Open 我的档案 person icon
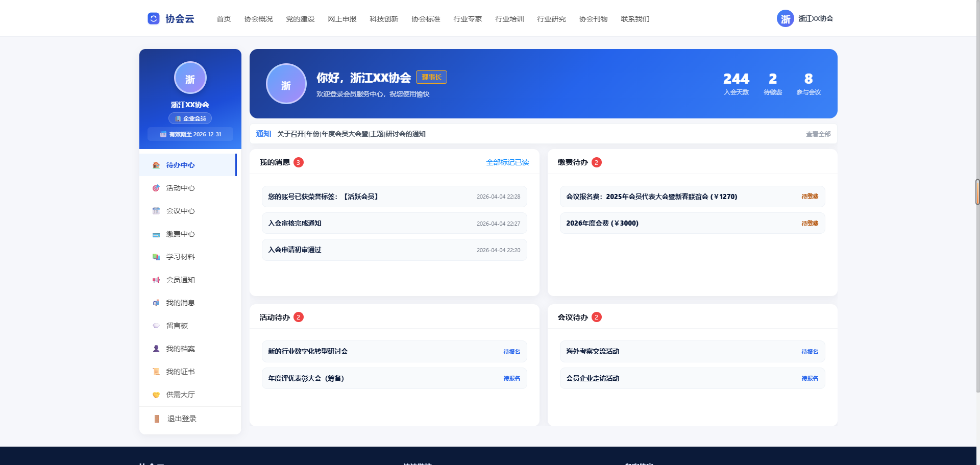Image resolution: width=980 pixels, height=465 pixels. (x=156, y=349)
